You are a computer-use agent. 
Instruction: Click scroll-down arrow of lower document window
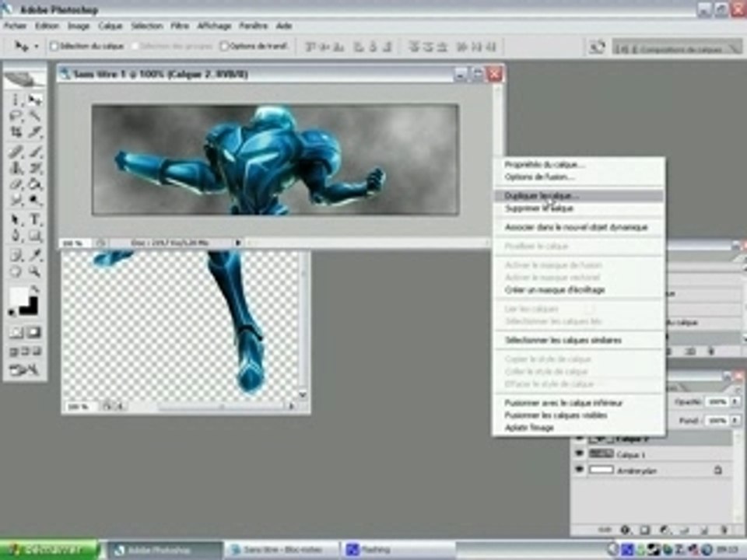point(302,394)
